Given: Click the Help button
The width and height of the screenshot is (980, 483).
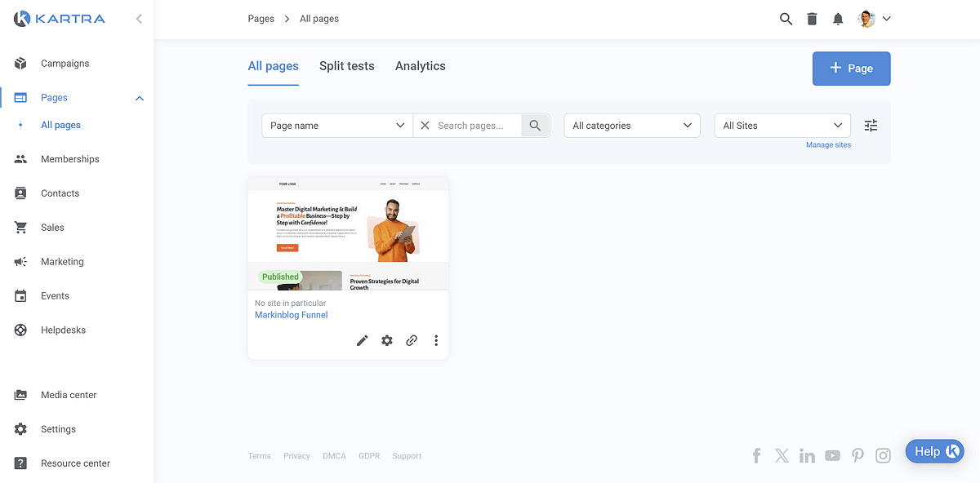Looking at the screenshot, I should [x=935, y=451].
